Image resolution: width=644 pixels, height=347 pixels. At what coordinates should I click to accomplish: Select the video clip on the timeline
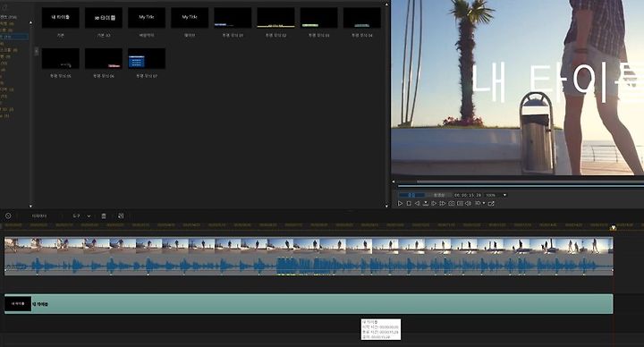309,246
